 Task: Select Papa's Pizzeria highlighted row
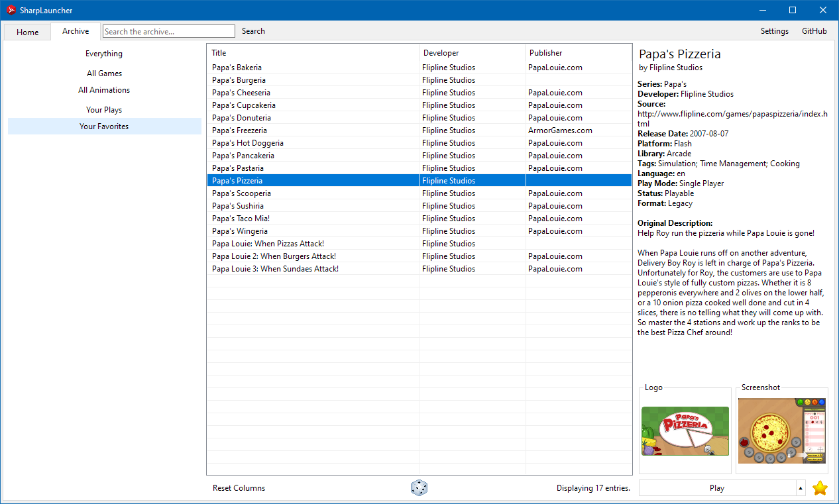click(420, 181)
